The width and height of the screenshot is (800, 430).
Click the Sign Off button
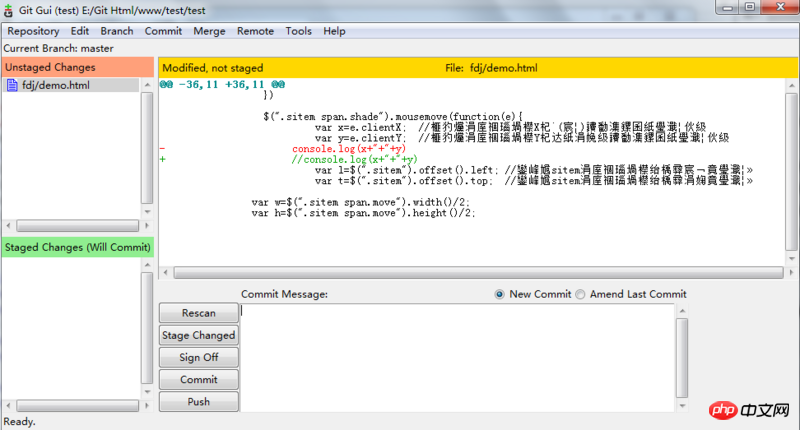[x=198, y=357]
